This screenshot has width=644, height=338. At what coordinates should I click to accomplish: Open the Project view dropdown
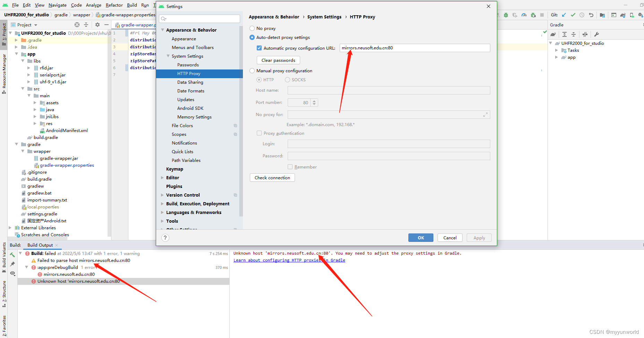(24, 25)
